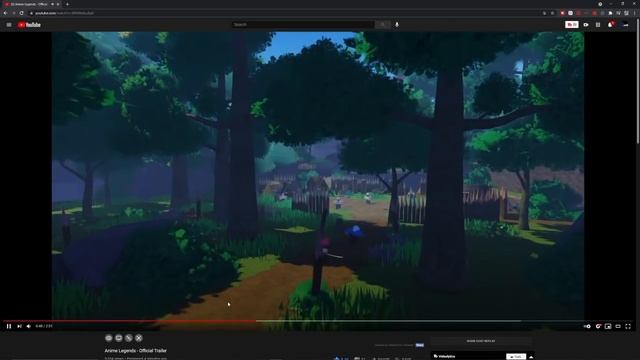
Task: Open the create video camera icon
Action: click(x=586, y=25)
